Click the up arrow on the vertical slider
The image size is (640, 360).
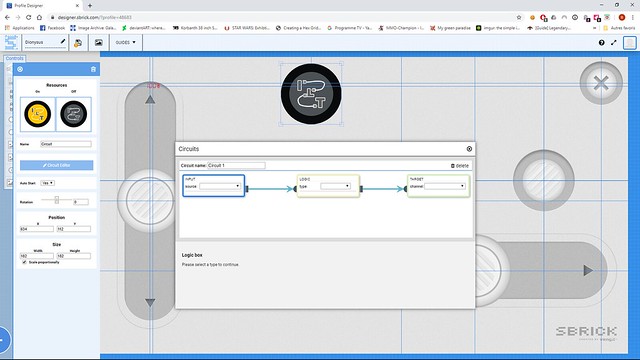pyautogui.click(x=150, y=100)
